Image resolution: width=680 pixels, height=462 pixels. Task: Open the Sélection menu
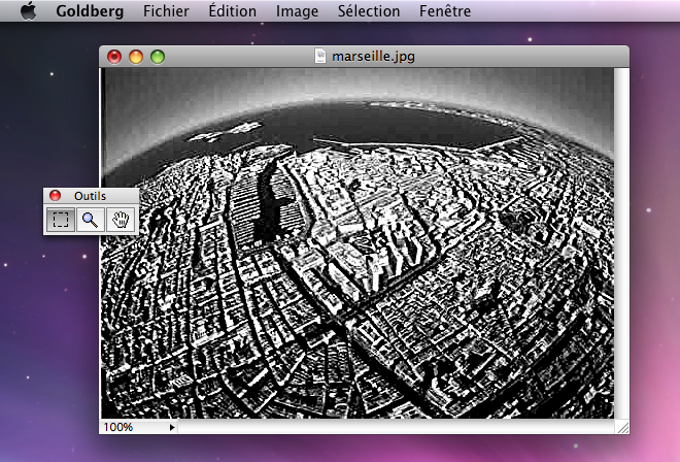tap(369, 11)
